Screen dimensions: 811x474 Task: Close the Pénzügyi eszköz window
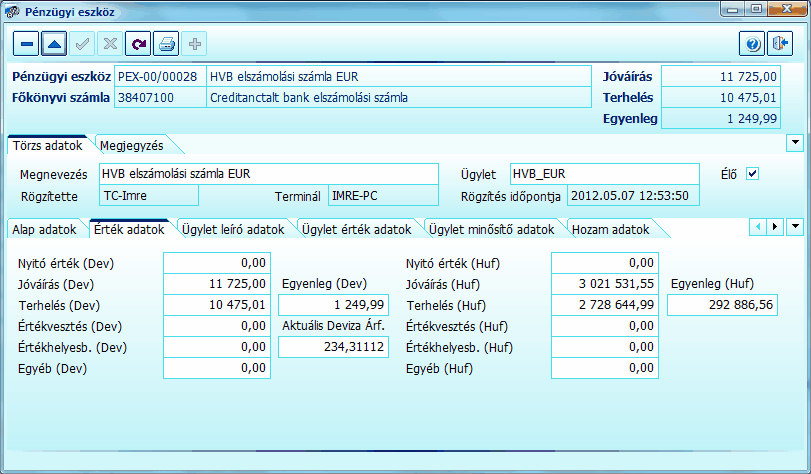787,9
